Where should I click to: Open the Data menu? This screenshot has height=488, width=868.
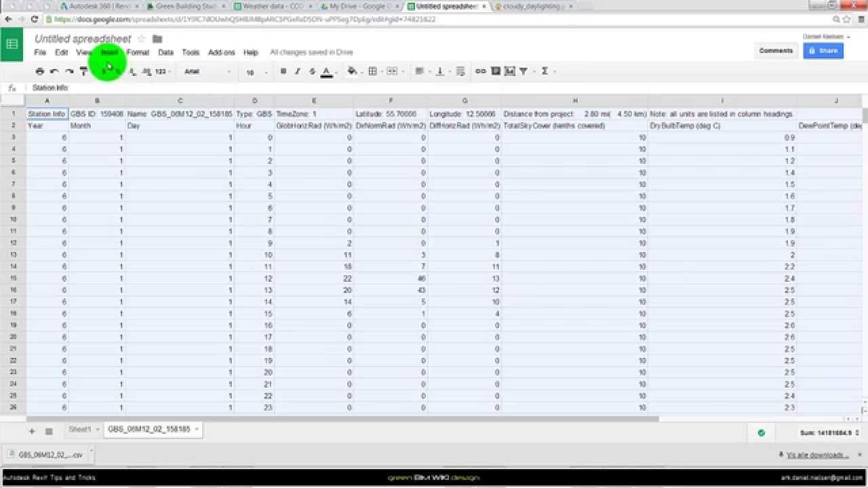[x=165, y=52]
